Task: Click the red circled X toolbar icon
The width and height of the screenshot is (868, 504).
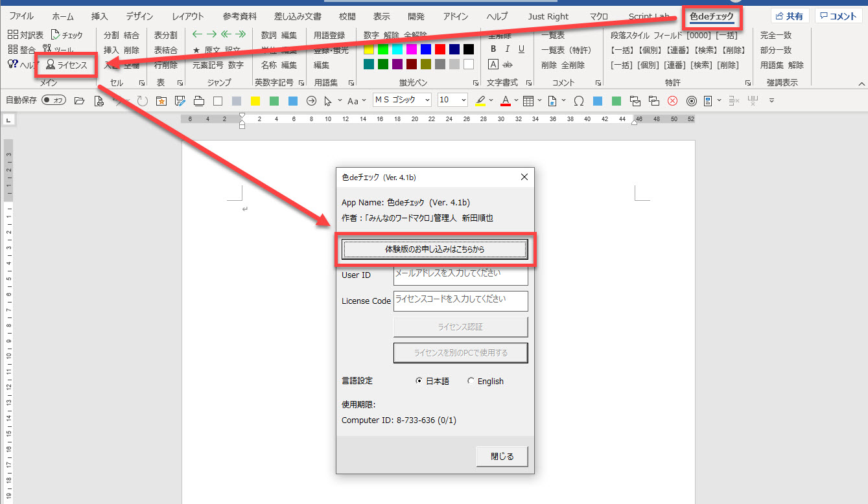Action: (673, 100)
